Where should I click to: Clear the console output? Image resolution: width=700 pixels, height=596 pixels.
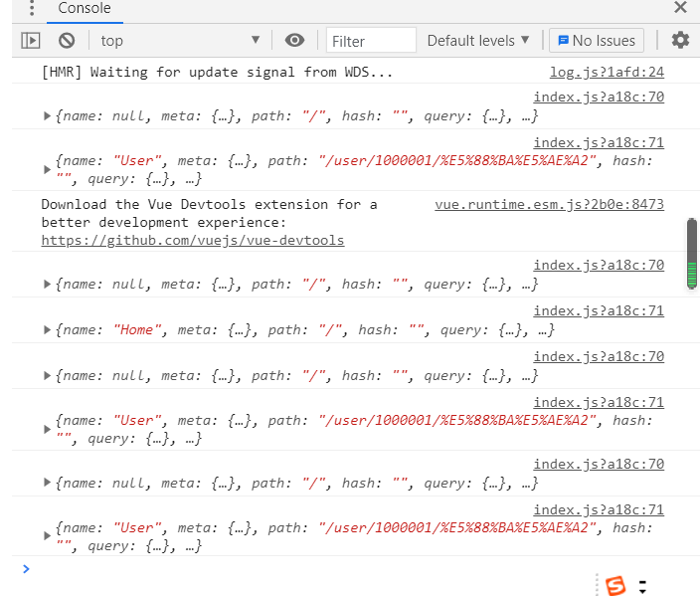click(x=67, y=41)
